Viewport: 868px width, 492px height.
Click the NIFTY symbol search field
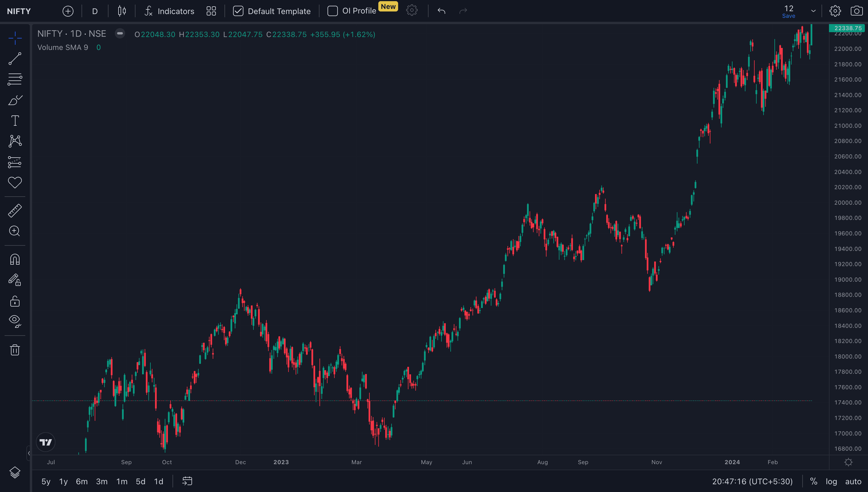tap(19, 11)
